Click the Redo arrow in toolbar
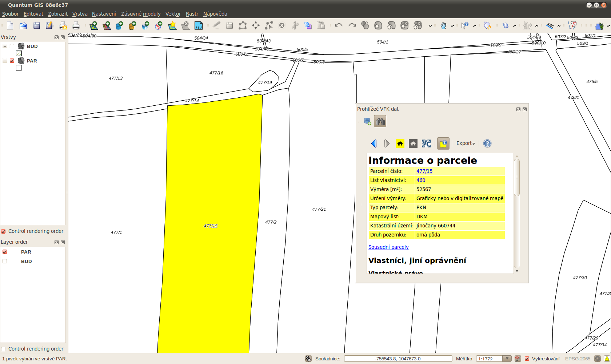 click(352, 25)
